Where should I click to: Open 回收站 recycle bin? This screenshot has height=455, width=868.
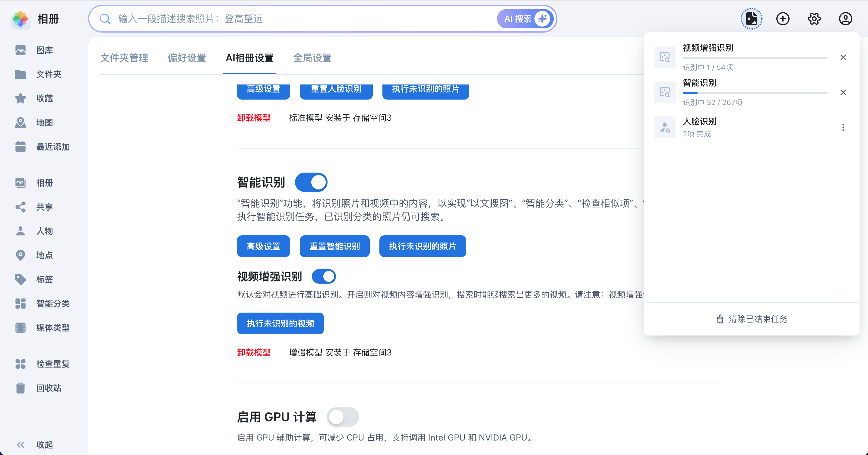point(49,388)
